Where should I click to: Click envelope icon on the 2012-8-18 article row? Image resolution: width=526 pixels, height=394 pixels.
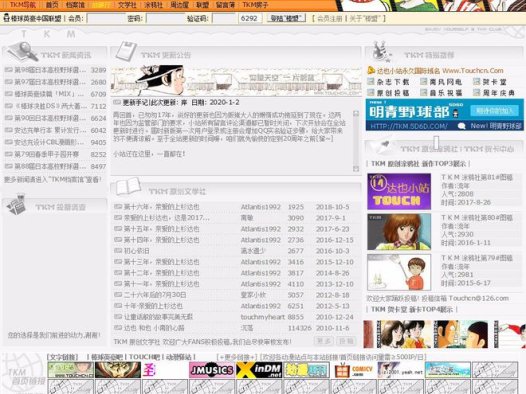click(x=118, y=295)
